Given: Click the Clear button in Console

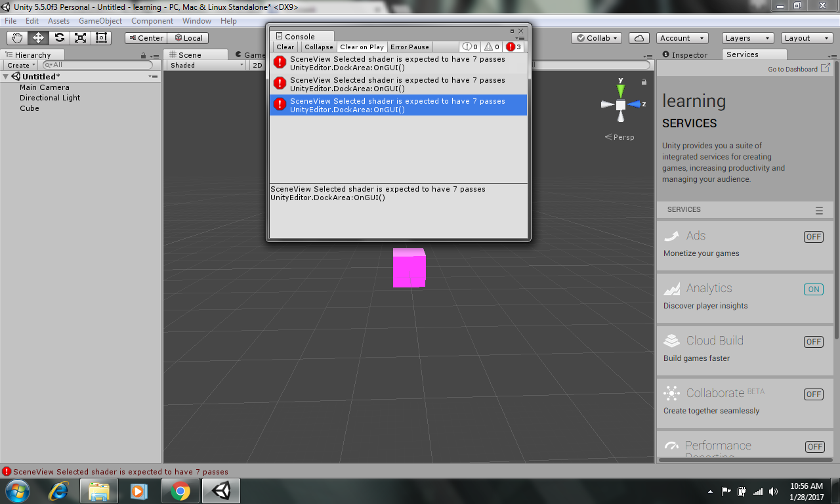Looking at the screenshot, I should [285, 47].
